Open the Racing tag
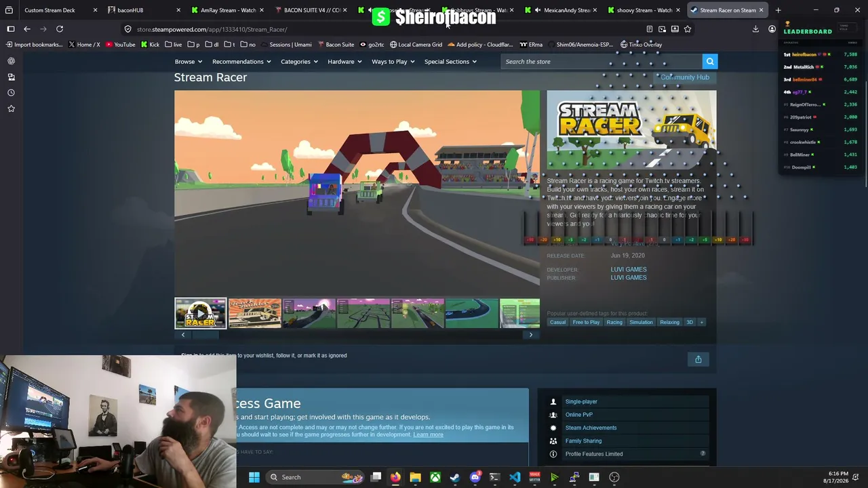This screenshot has width=868, height=488. point(614,322)
